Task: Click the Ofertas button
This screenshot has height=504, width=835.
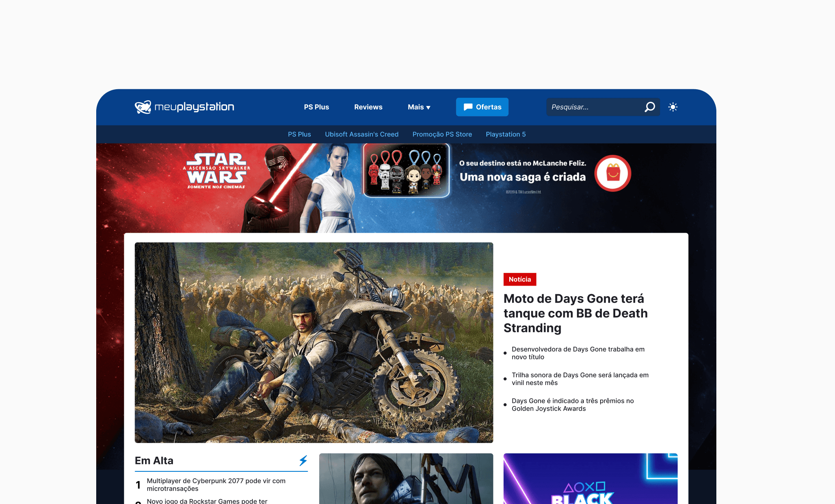Action: 482,107
